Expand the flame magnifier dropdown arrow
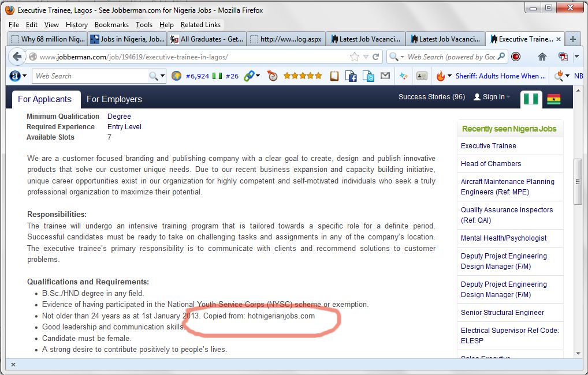The width and height of the screenshot is (588, 375). coord(567,76)
